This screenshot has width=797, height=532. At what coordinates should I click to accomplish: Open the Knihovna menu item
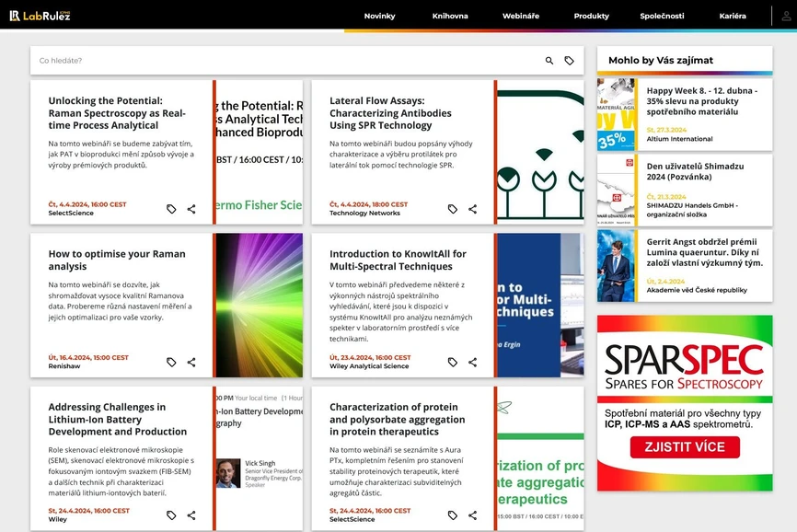[450, 16]
